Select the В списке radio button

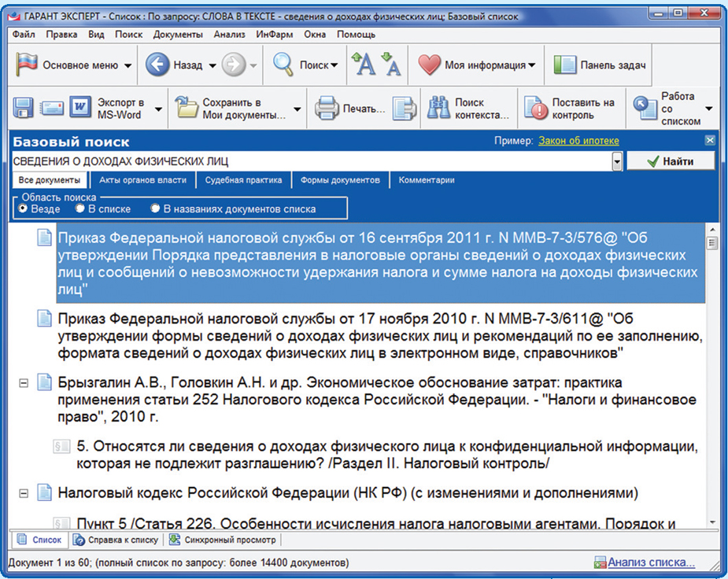pos(79,209)
